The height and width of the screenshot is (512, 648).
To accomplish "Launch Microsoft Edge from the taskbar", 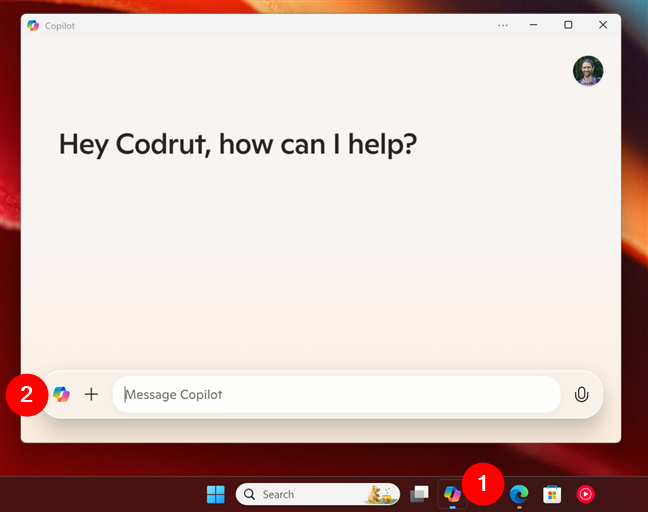I will [519, 494].
